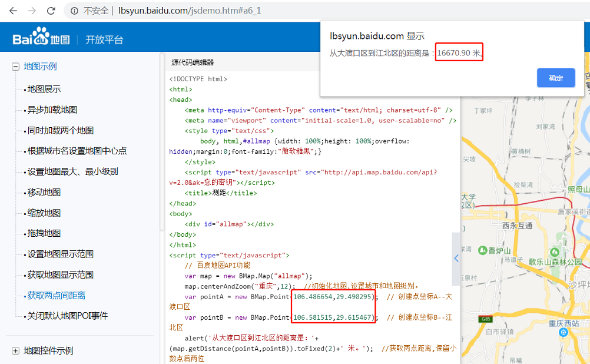View site info icon next to 不安全

click(75, 11)
